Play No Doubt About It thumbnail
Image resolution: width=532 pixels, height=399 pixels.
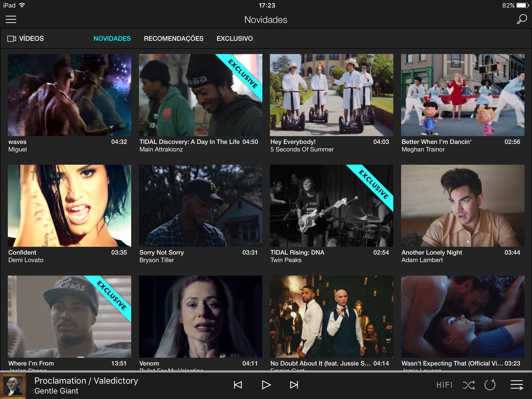click(x=331, y=317)
